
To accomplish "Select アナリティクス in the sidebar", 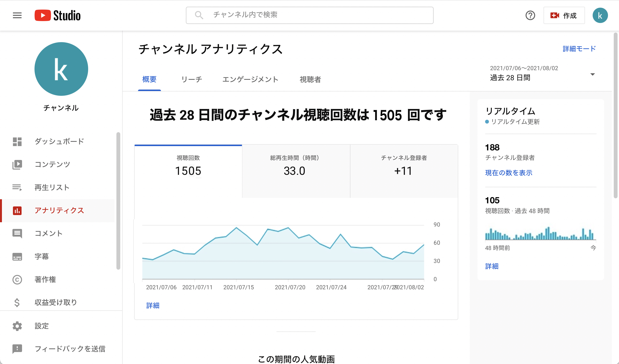I will 57,210.
